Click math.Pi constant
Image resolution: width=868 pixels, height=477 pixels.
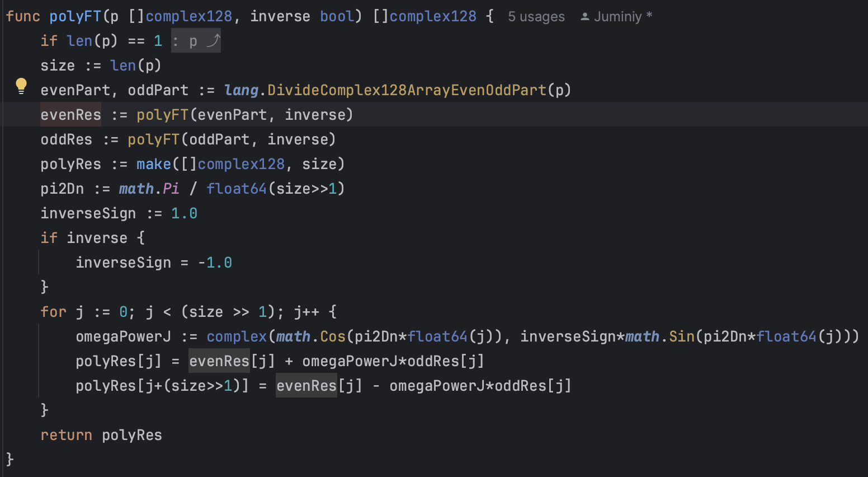point(149,189)
